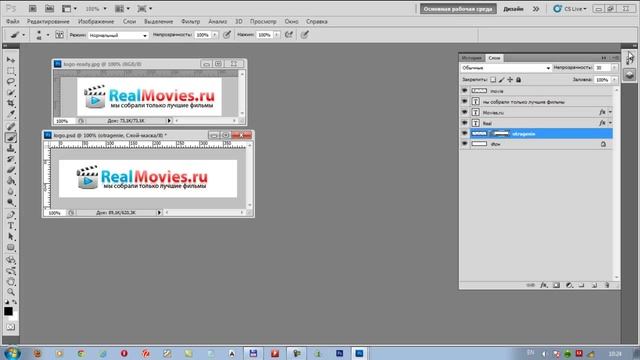
Task: Select the Type tool
Action: tap(11, 226)
